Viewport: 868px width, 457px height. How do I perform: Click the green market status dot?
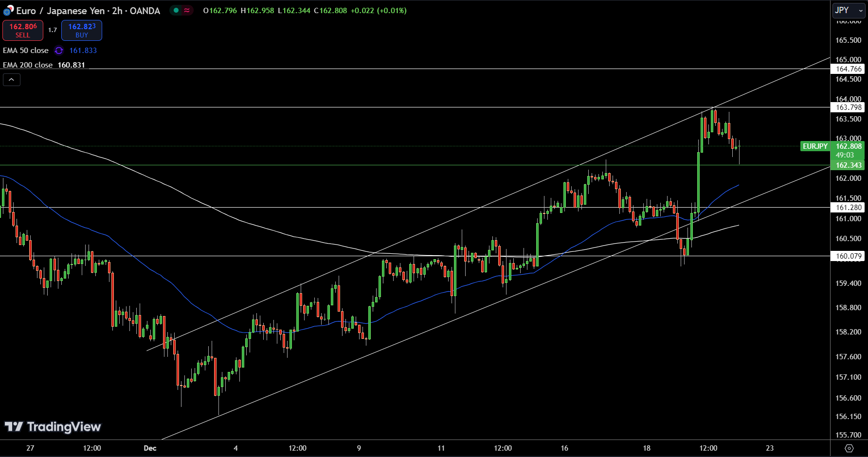176,10
